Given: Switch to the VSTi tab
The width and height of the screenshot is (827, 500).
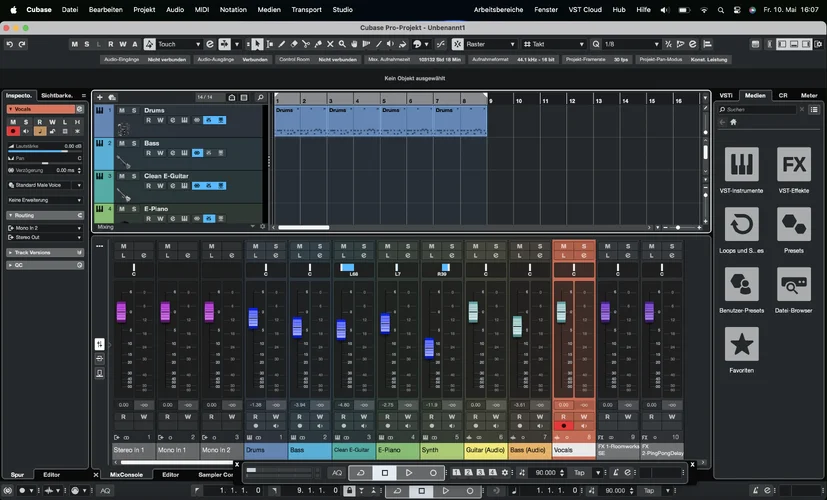Looking at the screenshot, I should click(726, 95).
